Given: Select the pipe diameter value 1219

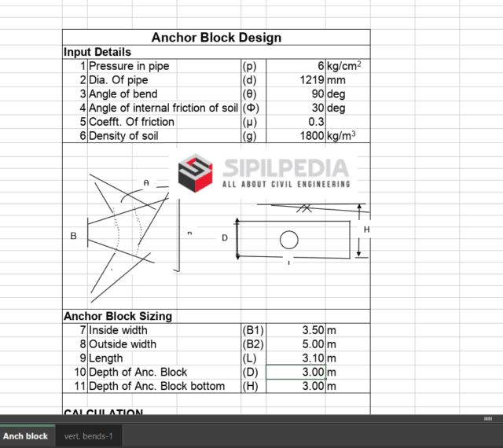Looking at the screenshot, I should pos(296,80).
